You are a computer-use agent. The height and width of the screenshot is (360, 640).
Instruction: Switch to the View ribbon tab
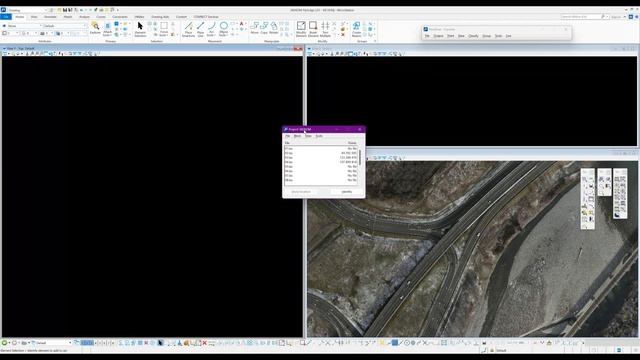point(34,17)
